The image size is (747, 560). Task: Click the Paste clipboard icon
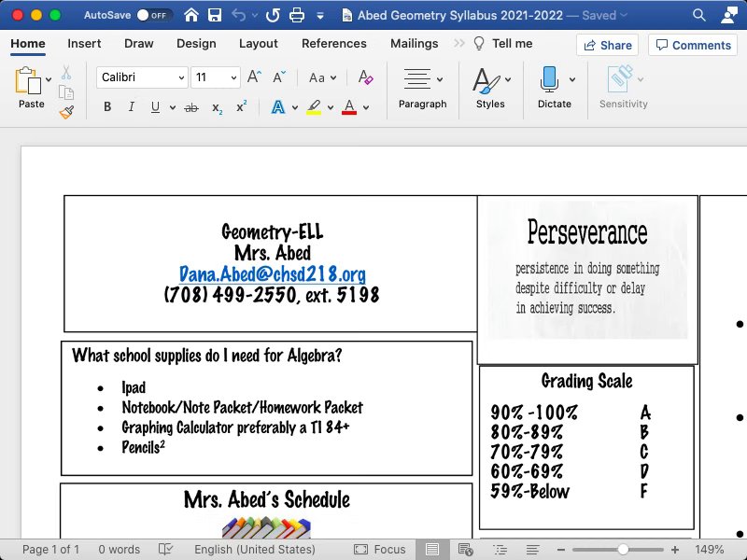click(x=28, y=80)
